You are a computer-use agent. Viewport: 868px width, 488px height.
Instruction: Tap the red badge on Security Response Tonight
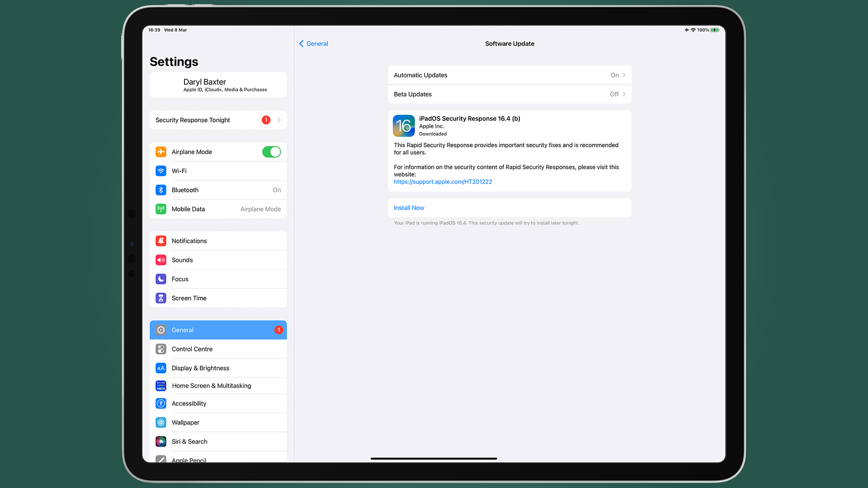tap(266, 120)
